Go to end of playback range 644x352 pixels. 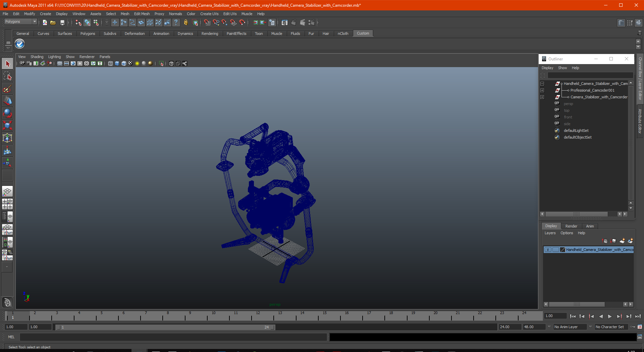tap(638, 316)
